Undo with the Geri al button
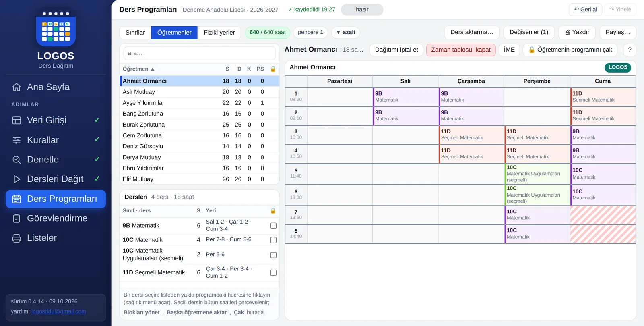 (585, 10)
